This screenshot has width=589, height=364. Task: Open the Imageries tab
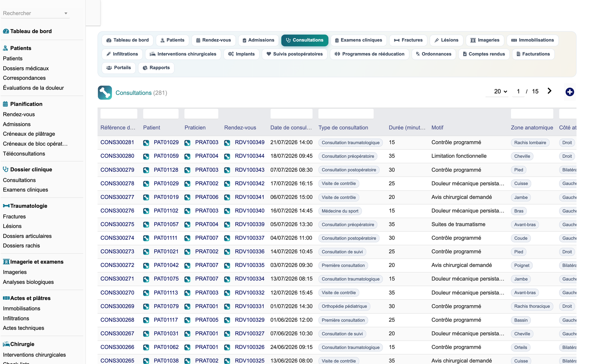485,40
